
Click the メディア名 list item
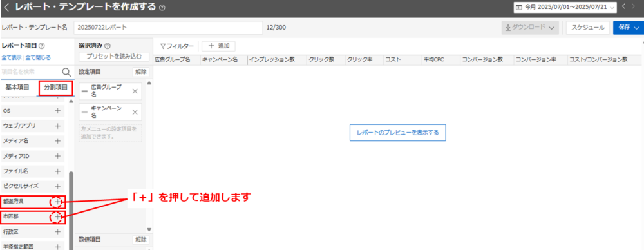[33, 141]
